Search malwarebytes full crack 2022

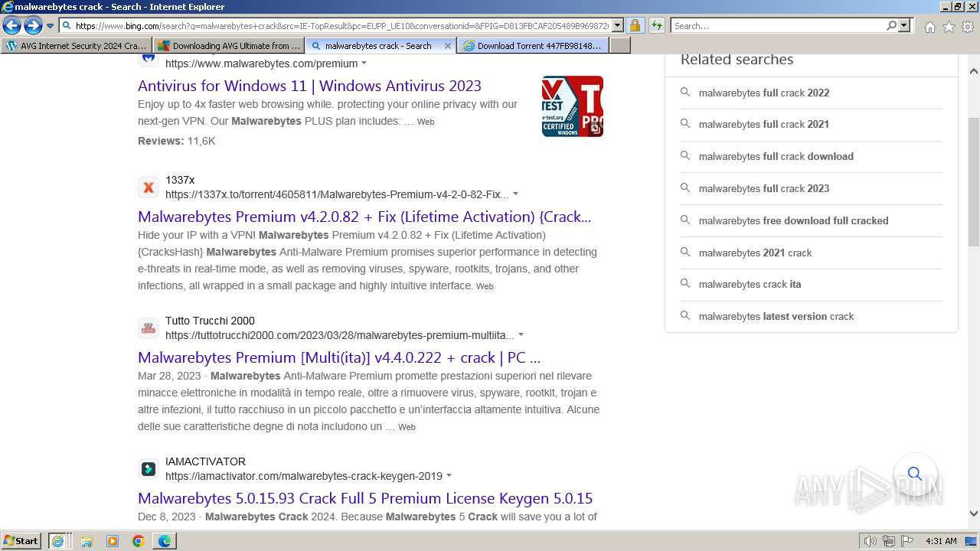pos(811,93)
